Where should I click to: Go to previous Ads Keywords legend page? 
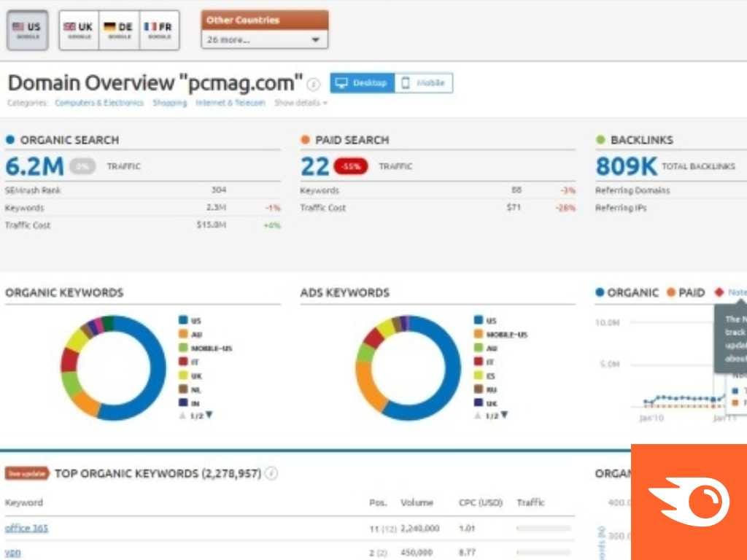(477, 415)
